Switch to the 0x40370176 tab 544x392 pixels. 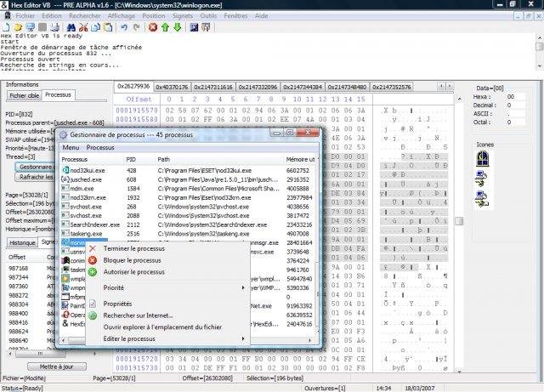pos(172,87)
